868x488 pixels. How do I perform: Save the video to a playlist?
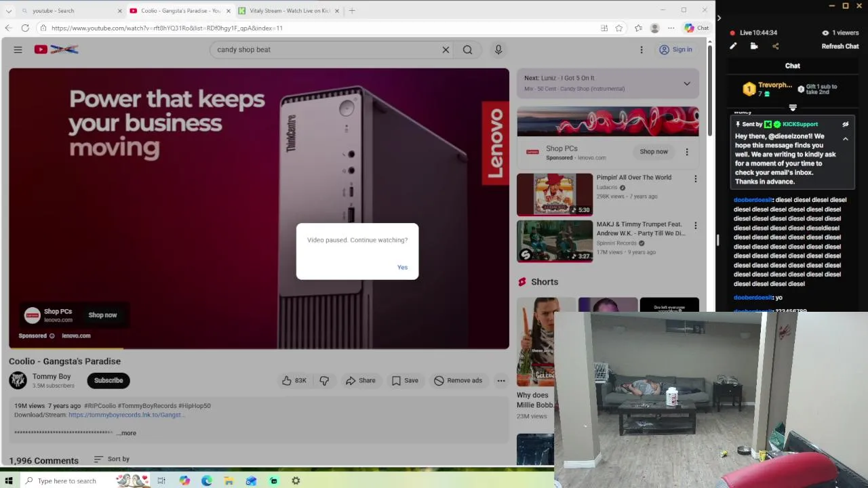click(405, 380)
